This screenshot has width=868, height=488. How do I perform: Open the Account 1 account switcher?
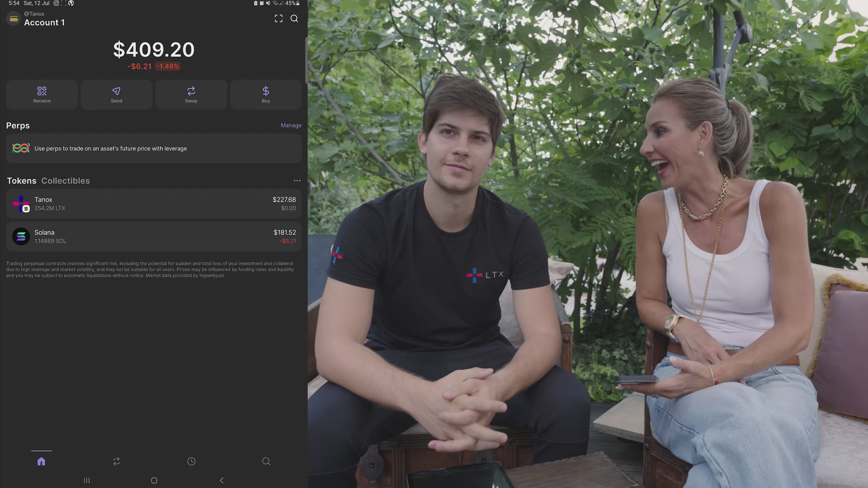(44, 23)
